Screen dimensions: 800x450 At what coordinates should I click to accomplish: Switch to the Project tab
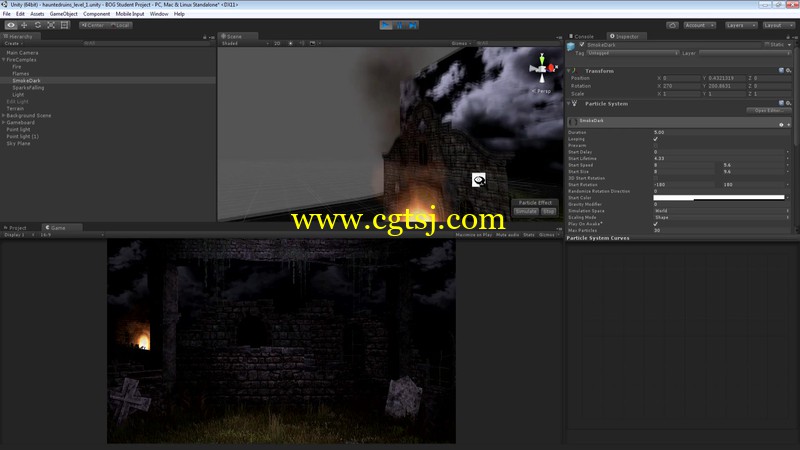tap(15, 228)
